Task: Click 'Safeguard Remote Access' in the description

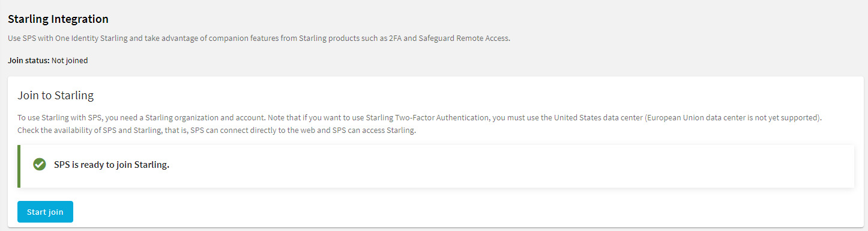Action: coord(464,38)
